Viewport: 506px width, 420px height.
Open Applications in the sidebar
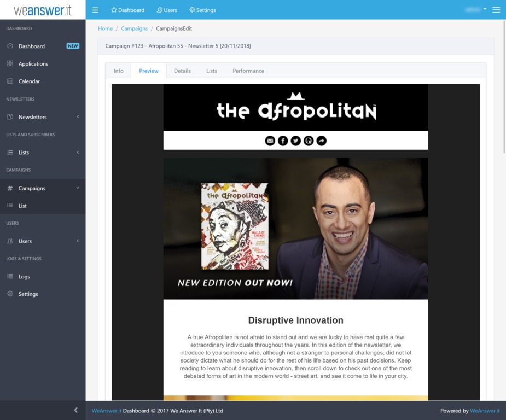click(33, 64)
